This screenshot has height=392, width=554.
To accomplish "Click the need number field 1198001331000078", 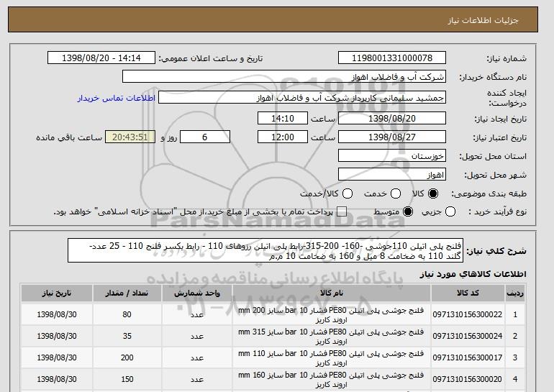I will pos(392,58).
